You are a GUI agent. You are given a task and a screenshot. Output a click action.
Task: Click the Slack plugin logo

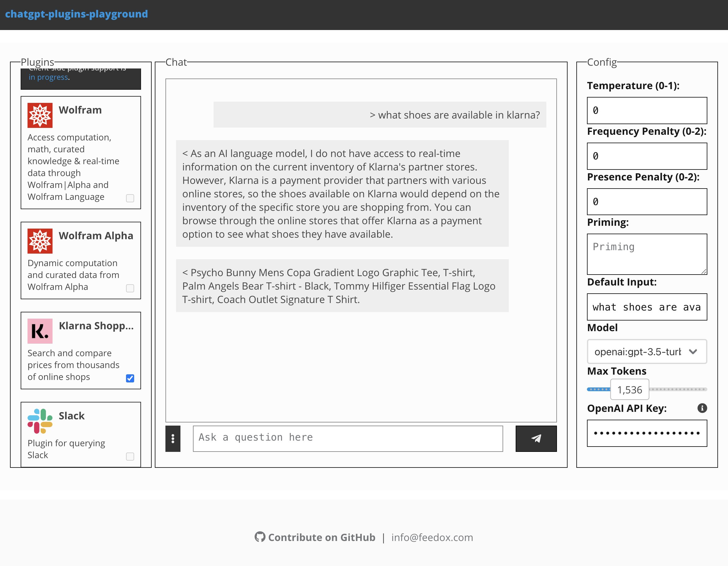pos(40,421)
